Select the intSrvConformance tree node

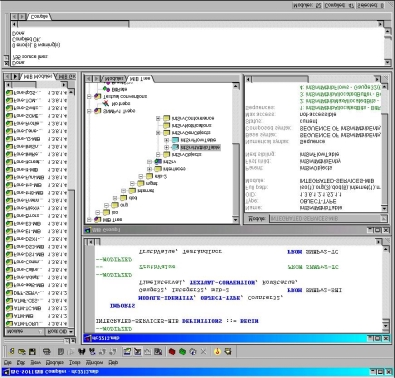193,118
